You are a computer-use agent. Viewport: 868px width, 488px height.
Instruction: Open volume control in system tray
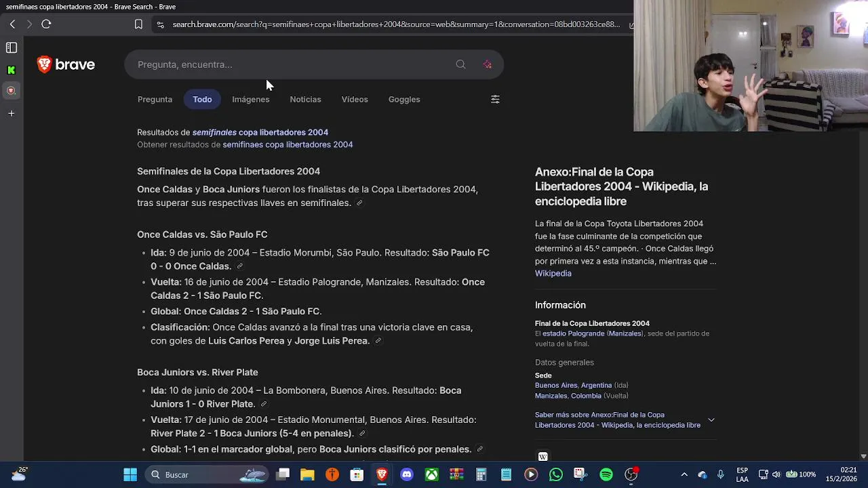pos(776,474)
